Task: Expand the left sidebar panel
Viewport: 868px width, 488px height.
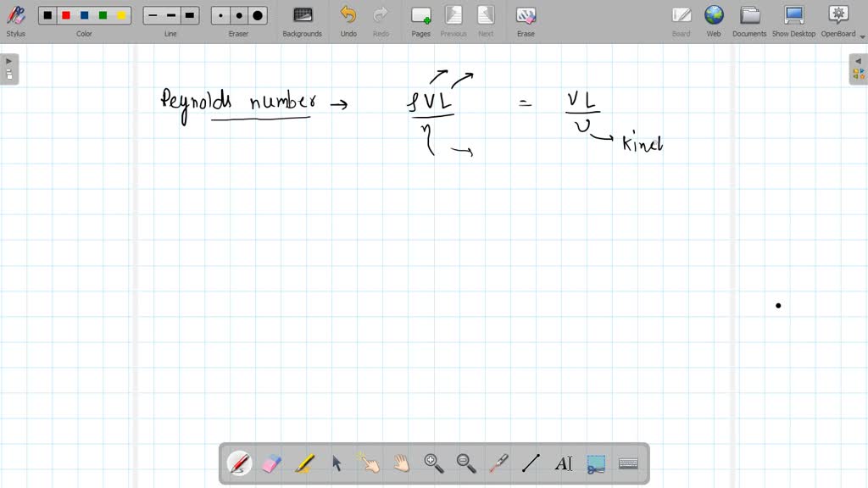Action: (x=8, y=59)
